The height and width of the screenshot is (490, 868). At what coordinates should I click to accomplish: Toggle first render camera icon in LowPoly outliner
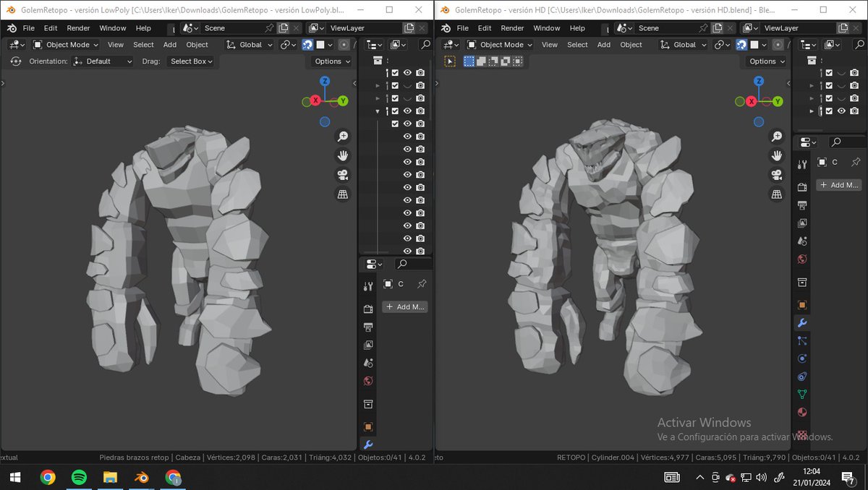click(420, 73)
